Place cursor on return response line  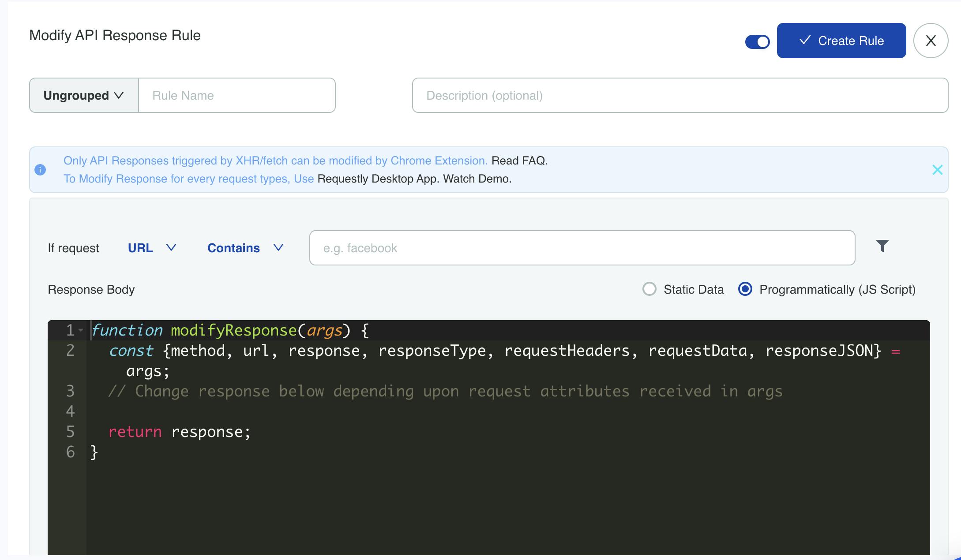point(179,432)
